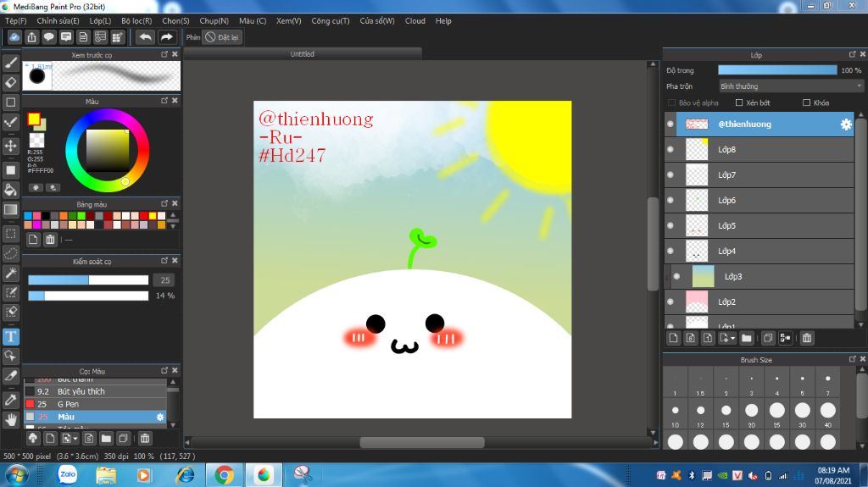Viewport: 868px width, 487px height.
Task: Enable the Khóa lock checkbox
Action: pos(807,103)
